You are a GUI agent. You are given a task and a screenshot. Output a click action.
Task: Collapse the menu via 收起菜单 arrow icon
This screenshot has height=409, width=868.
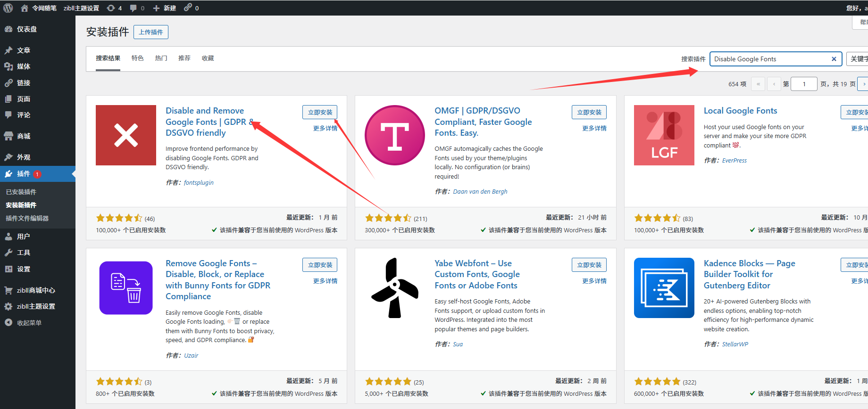(x=8, y=323)
